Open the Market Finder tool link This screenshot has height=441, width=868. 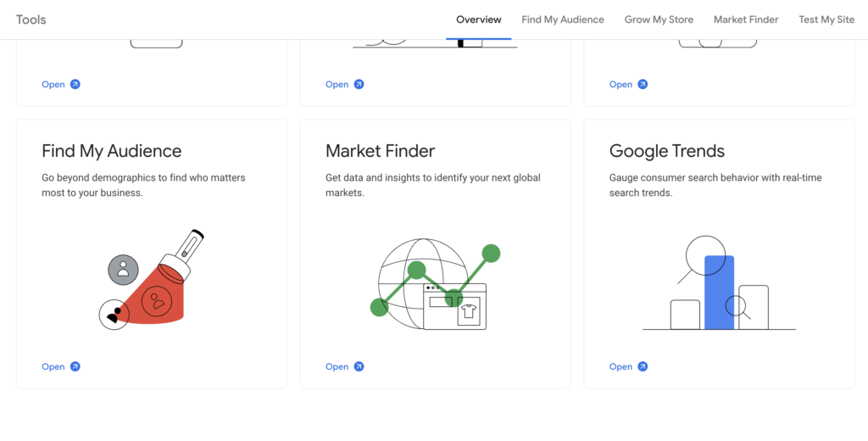point(344,366)
